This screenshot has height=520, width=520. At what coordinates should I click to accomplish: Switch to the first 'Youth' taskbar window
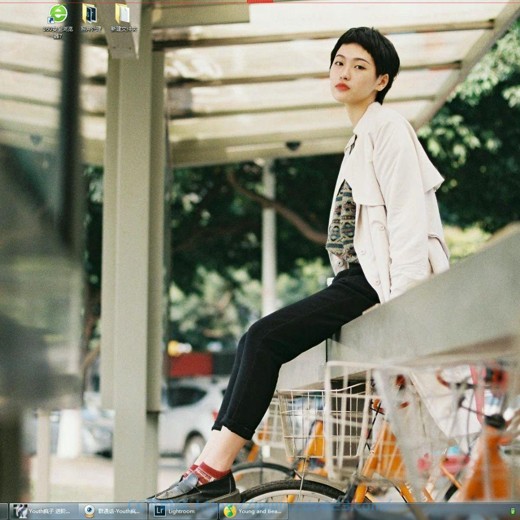pyautogui.click(x=43, y=511)
